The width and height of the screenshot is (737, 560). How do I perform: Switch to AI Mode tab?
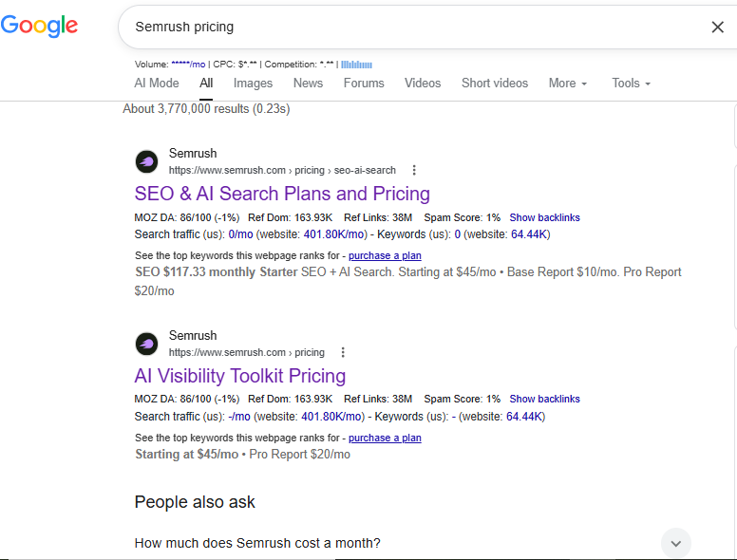click(157, 84)
